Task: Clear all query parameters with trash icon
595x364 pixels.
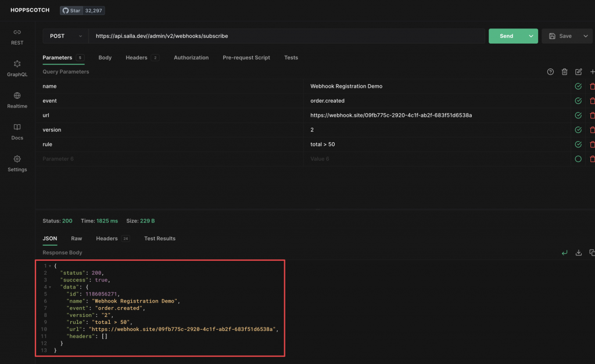Action: (564, 71)
